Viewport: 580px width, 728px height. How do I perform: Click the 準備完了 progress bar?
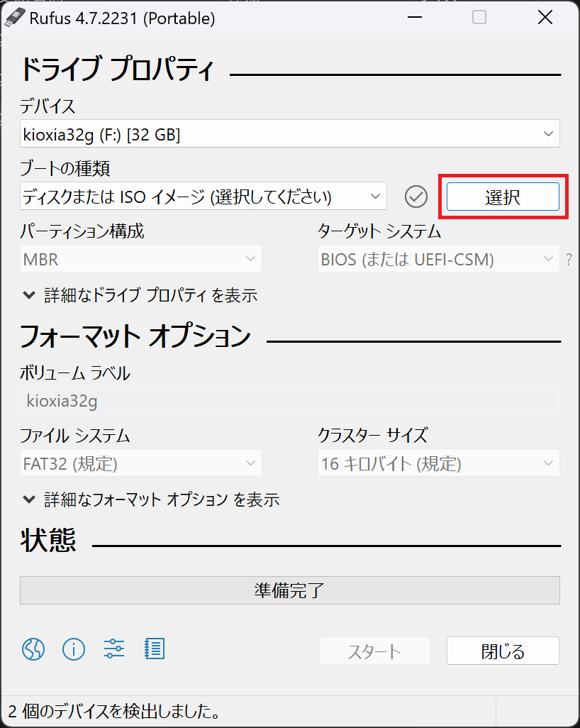(x=289, y=590)
